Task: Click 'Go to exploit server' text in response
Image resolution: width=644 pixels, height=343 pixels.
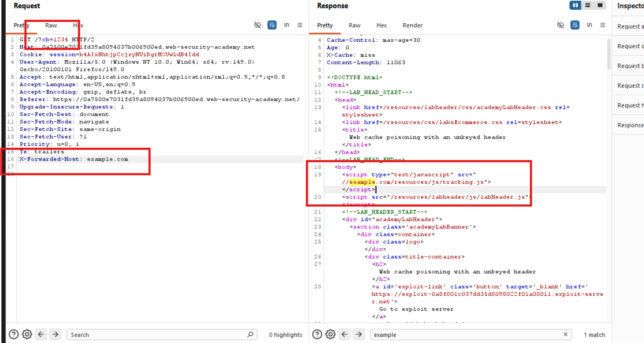Action: 416,309
